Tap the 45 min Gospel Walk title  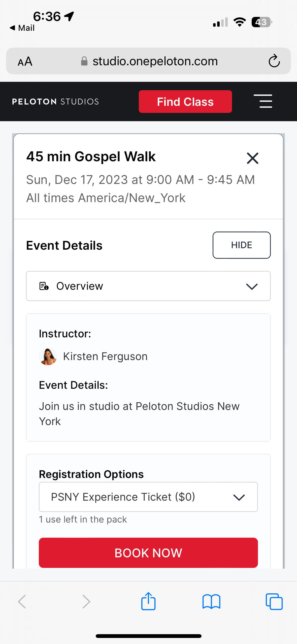(91, 156)
